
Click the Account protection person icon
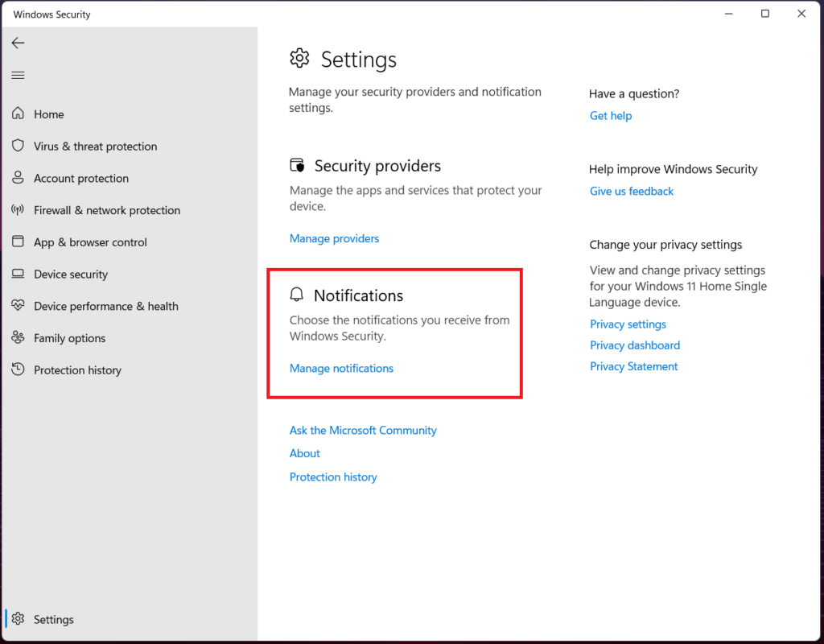[x=18, y=178]
